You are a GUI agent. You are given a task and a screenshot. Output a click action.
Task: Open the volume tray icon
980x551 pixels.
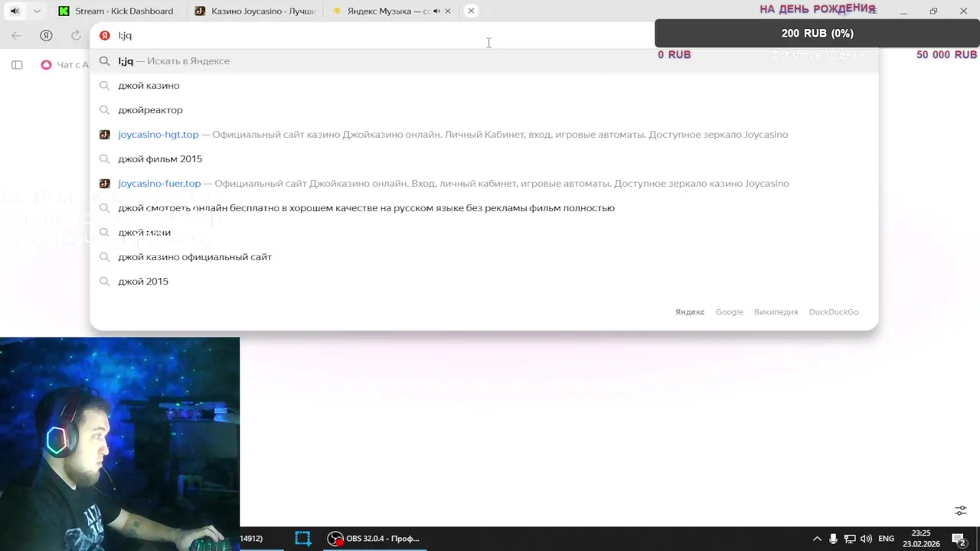point(866,539)
